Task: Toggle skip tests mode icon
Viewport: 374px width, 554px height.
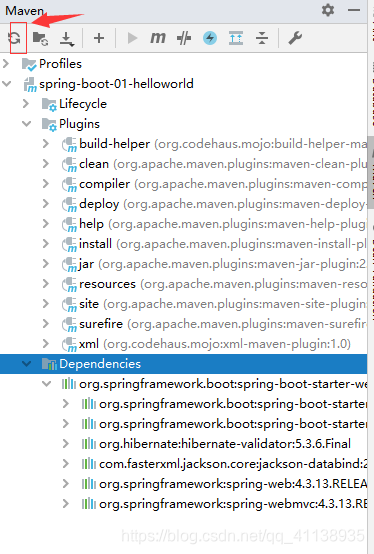Action: click(184, 38)
